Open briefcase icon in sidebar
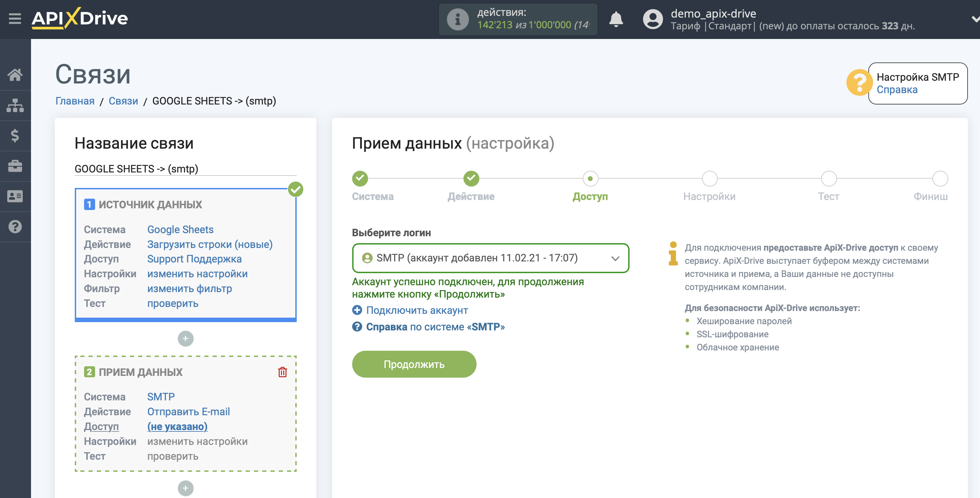The height and width of the screenshot is (498, 980). point(15,166)
